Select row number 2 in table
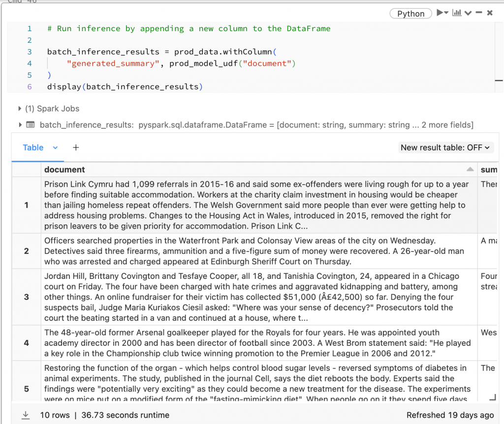Viewport: 504px width, 424px height. tap(27, 251)
